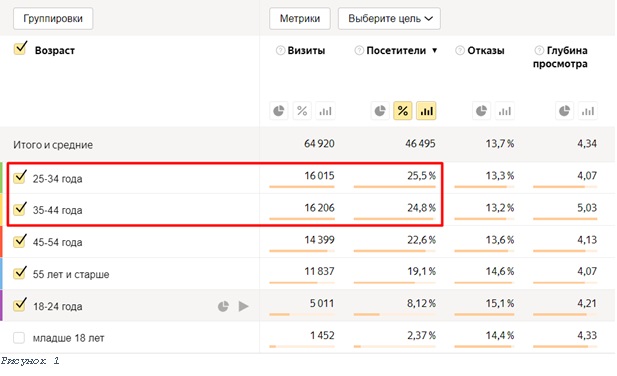This screenshot has height=376, width=617.
Task: Uncheck the 18-24 года checkbox
Action: (x=20, y=305)
